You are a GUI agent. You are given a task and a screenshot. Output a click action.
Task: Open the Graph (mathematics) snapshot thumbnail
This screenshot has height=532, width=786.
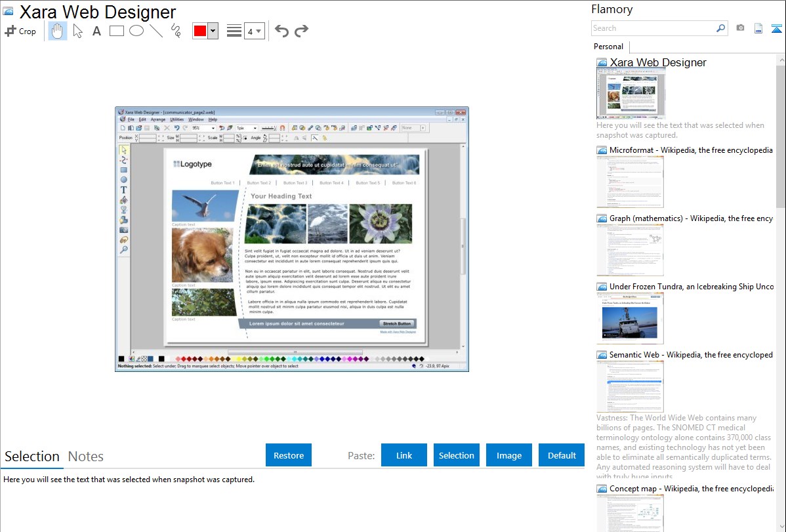(630, 250)
